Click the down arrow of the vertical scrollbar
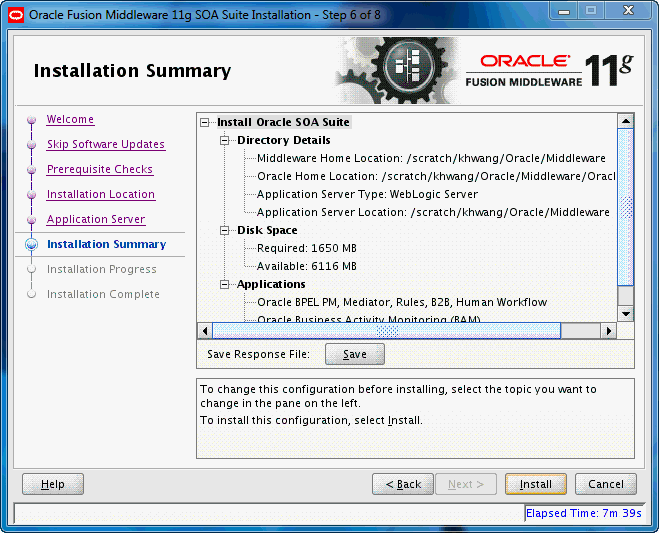Screen dimensions: 659x533 (626, 314)
